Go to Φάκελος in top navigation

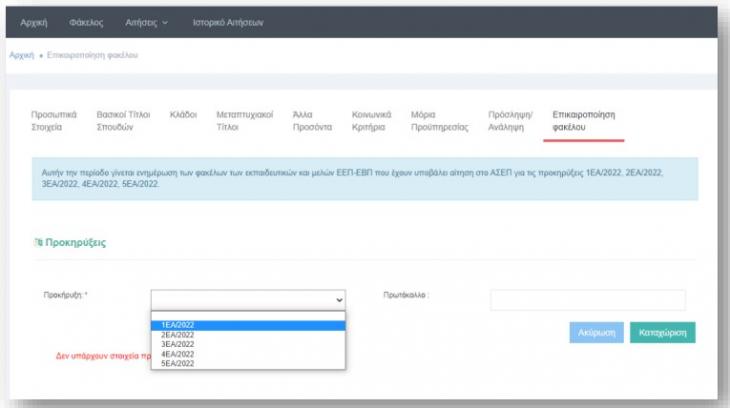[87, 22]
